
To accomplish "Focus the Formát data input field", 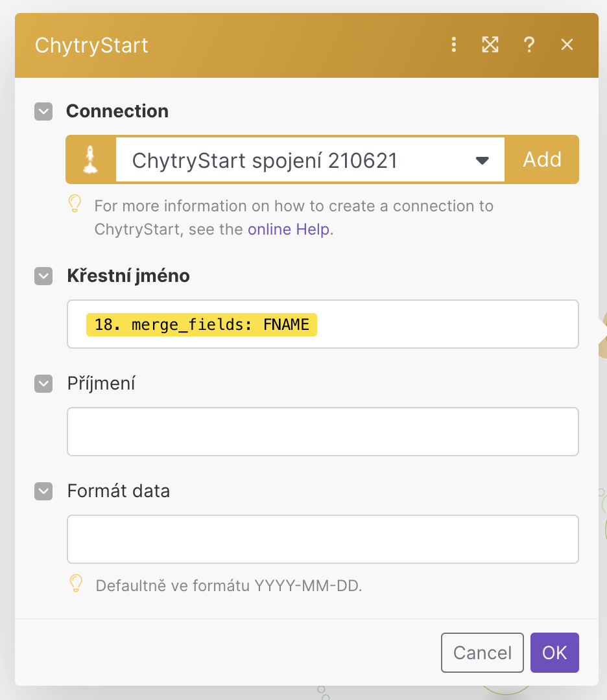I will click(323, 539).
